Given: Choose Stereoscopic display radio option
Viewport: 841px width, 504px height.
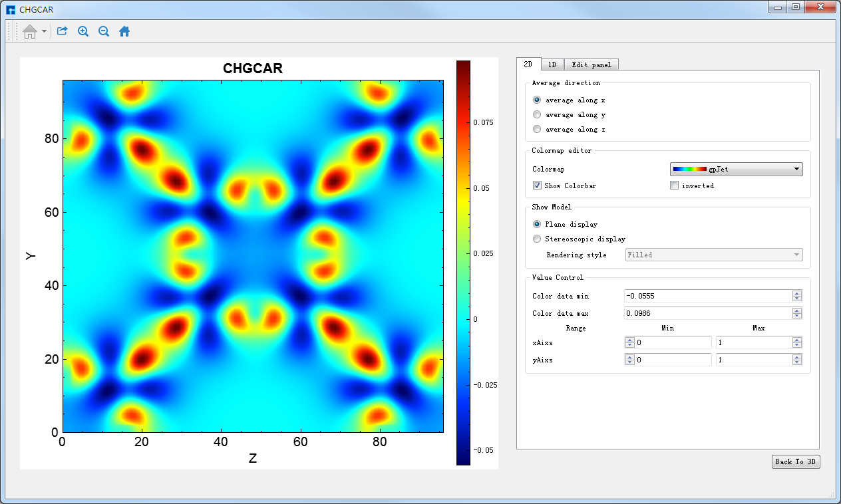Looking at the screenshot, I should [x=537, y=239].
